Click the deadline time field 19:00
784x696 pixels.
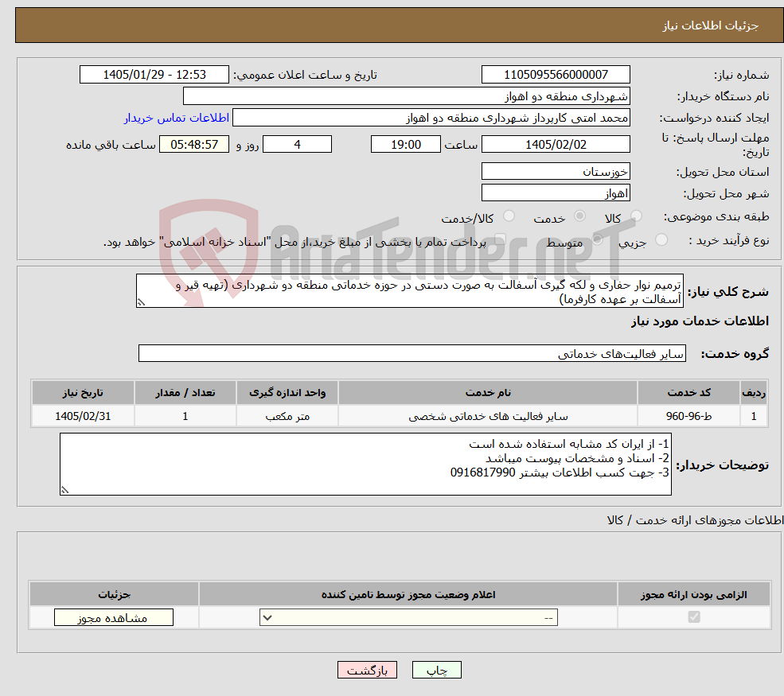(405, 145)
